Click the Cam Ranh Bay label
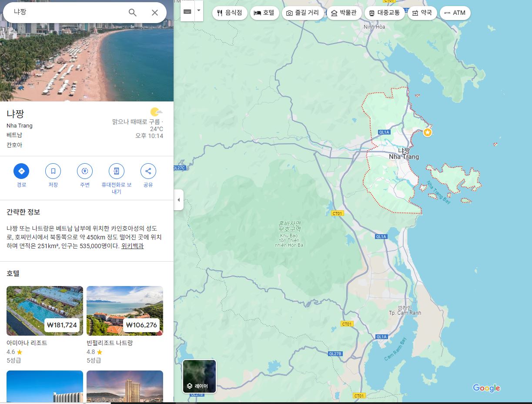 (395, 349)
